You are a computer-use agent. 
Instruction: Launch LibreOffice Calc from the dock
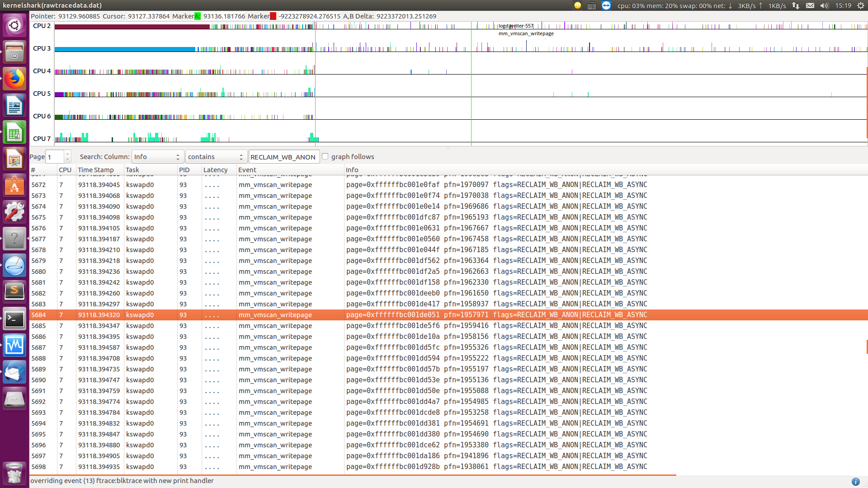(x=14, y=133)
